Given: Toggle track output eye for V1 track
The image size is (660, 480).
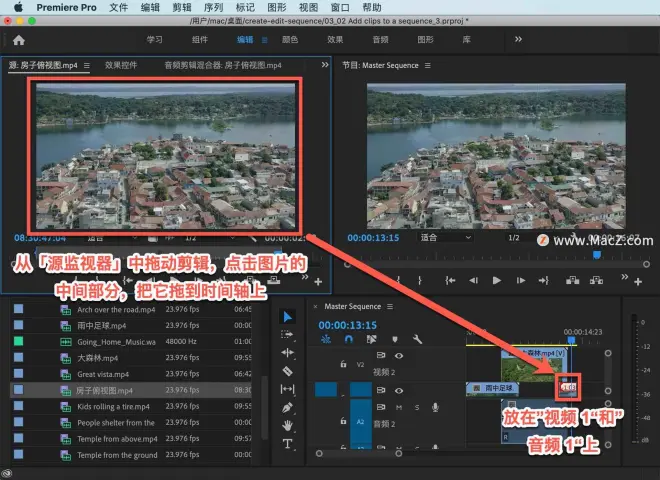Looking at the screenshot, I should (x=399, y=391).
